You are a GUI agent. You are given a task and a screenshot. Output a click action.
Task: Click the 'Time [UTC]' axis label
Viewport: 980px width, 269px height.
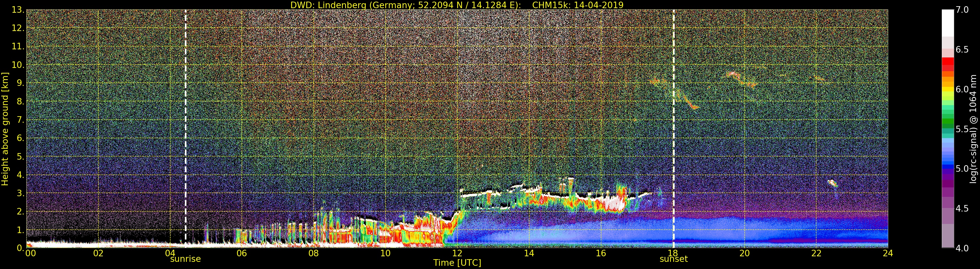[457, 262]
